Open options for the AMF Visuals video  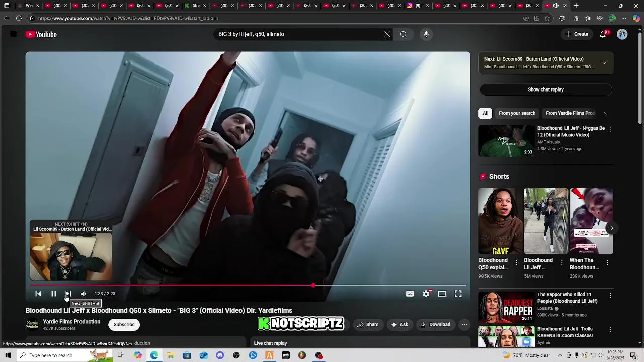click(x=611, y=129)
